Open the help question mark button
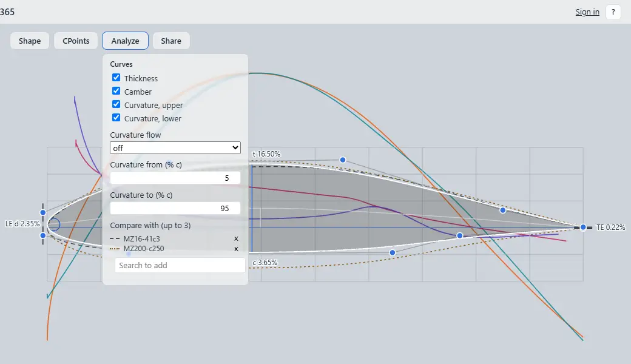Image resolution: width=631 pixels, height=364 pixels. pyautogui.click(x=613, y=12)
